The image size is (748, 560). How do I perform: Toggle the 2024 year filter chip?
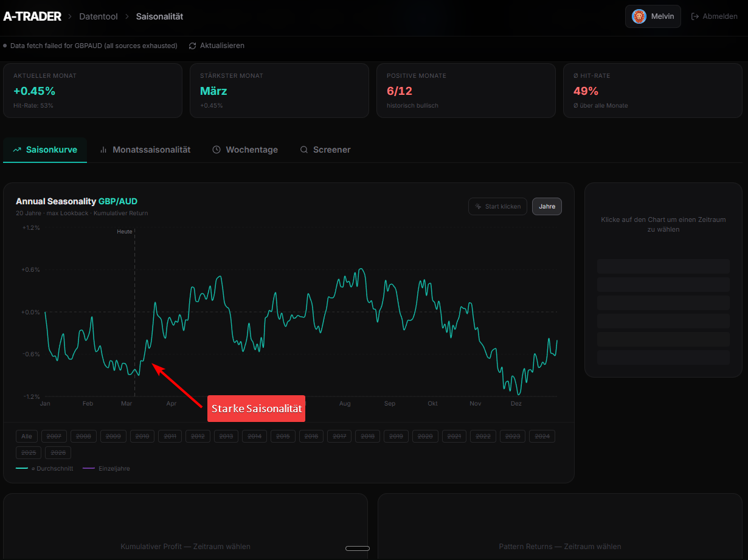click(542, 436)
